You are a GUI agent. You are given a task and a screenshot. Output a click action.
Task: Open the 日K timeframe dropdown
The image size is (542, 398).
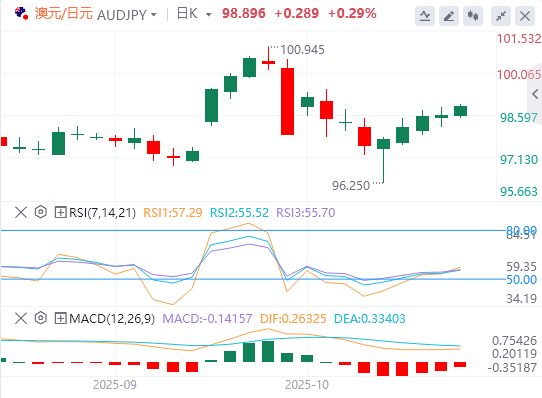coord(208,15)
